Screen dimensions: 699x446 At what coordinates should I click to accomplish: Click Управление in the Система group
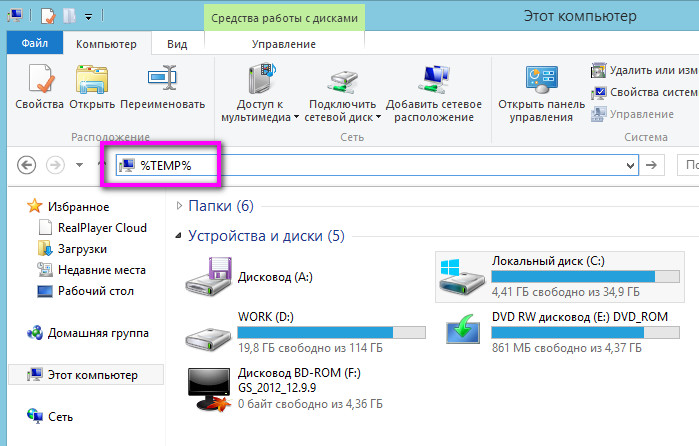632,114
